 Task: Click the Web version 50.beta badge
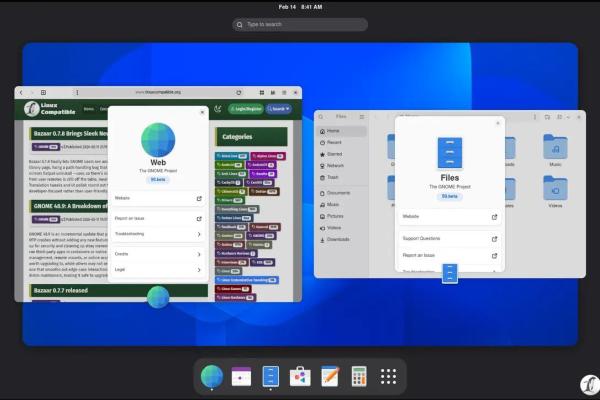[x=158, y=180]
